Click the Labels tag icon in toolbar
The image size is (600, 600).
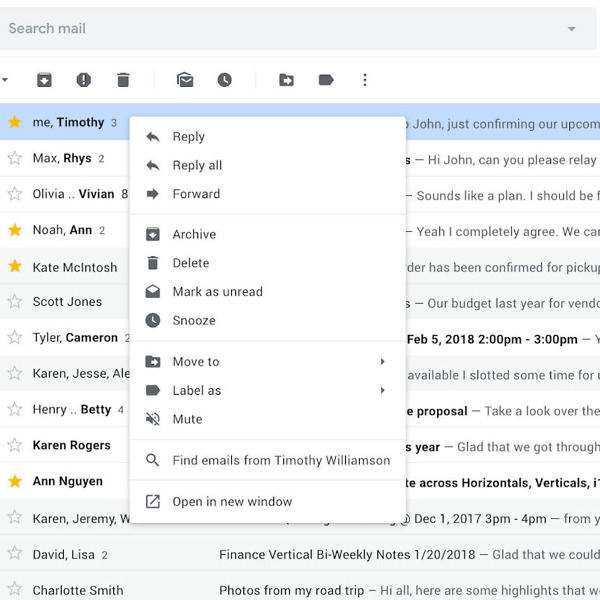pyautogui.click(x=326, y=80)
